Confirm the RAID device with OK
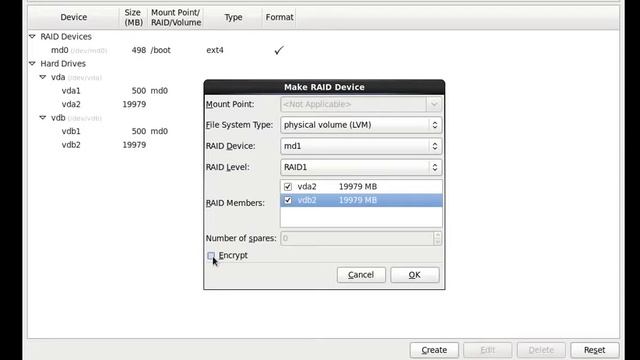640x360 pixels. tap(415, 275)
